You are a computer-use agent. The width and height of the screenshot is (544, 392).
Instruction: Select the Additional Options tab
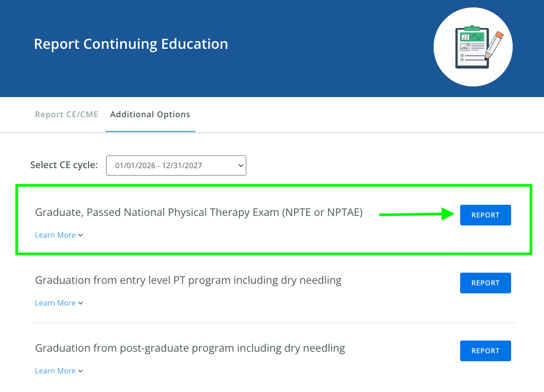[150, 115]
